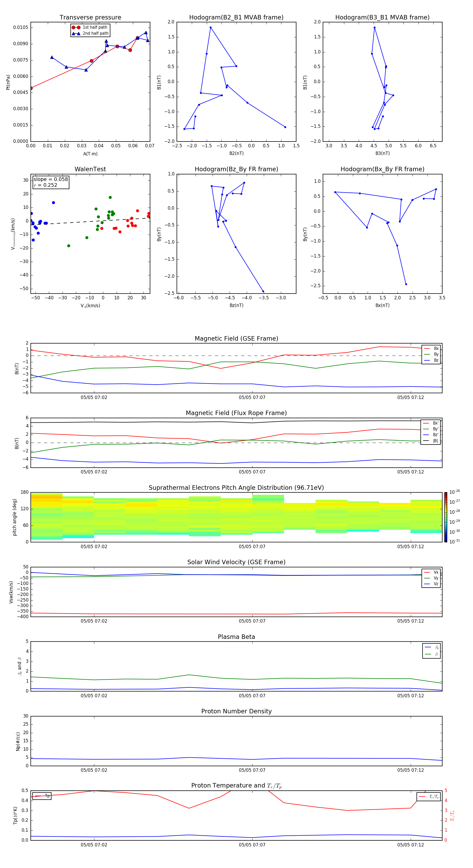The height and width of the screenshot is (868, 473).
Task: Click 'pitch angle (deg)' axis label
Action: (14, 517)
